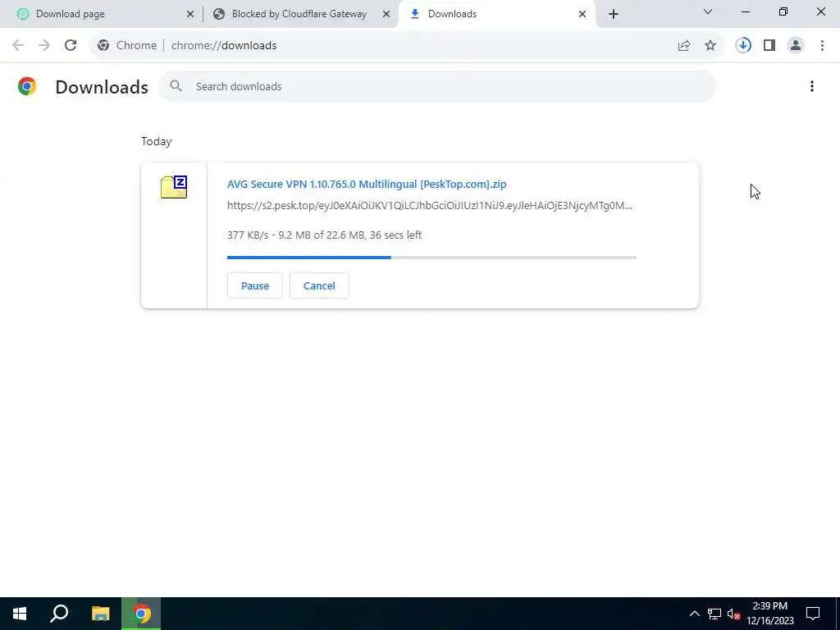The height and width of the screenshot is (630, 840).
Task: Open File Explorer from taskbar
Action: [x=100, y=614]
